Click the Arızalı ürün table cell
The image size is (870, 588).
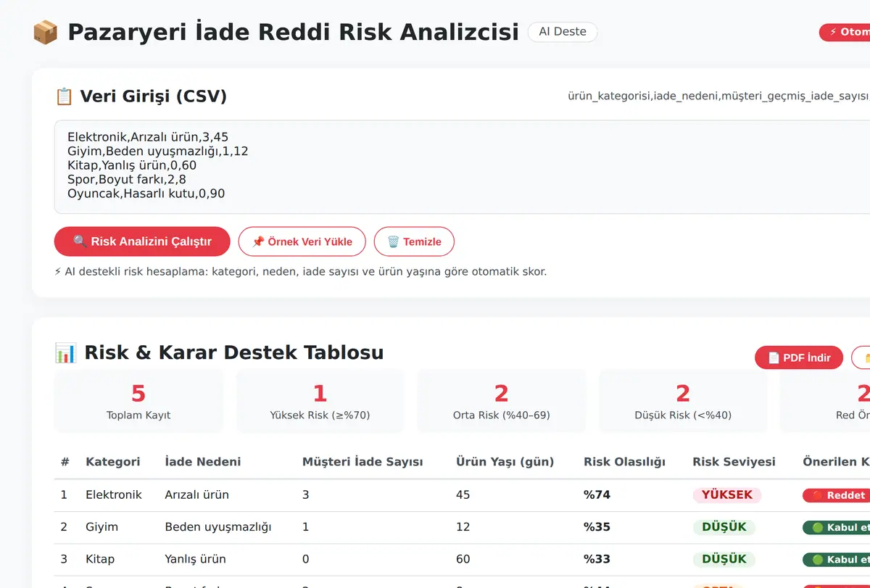(197, 495)
